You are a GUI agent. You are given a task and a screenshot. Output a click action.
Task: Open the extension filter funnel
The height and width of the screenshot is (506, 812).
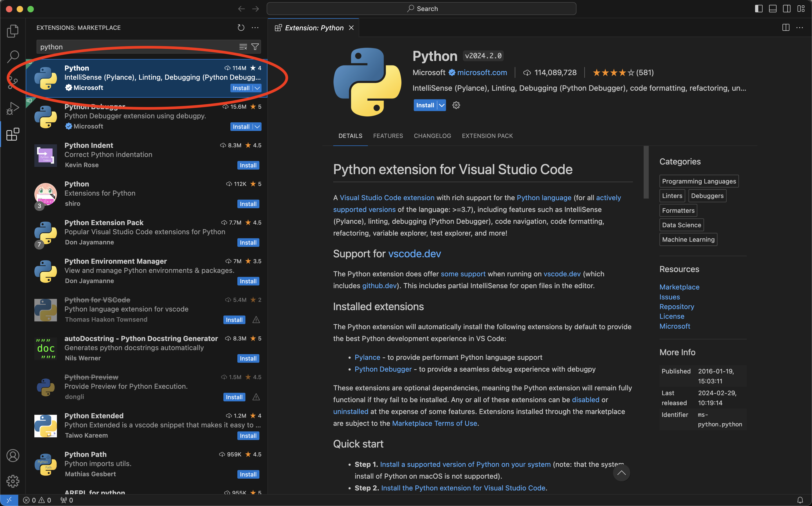[255, 47]
